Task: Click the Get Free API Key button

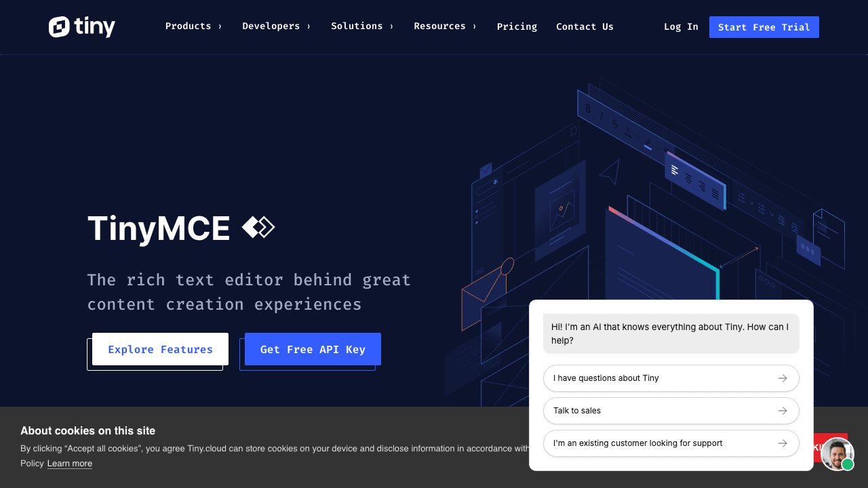Action: pyautogui.click(x=313, y=349)
